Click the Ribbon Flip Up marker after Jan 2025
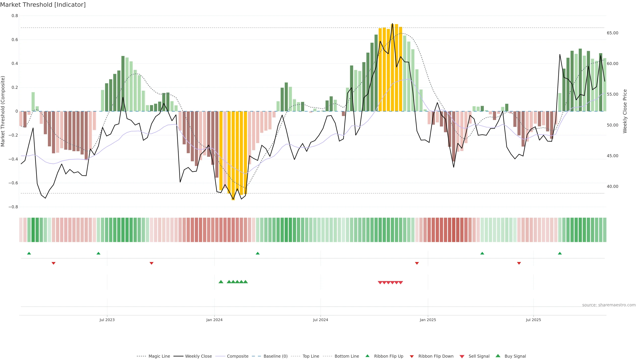Viewport: 644px width, 362px height. [482, 253]
